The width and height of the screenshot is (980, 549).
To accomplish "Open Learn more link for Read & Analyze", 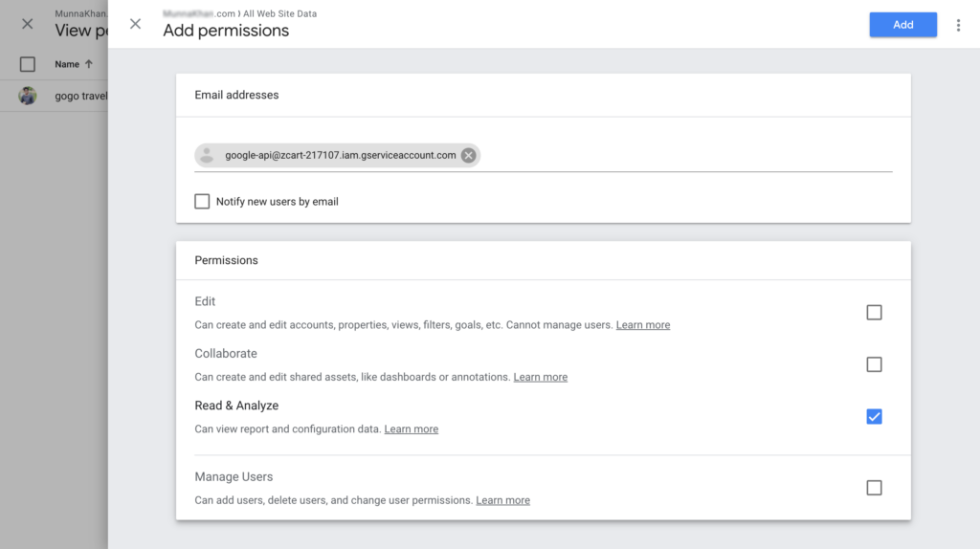I will click(411, 429).
